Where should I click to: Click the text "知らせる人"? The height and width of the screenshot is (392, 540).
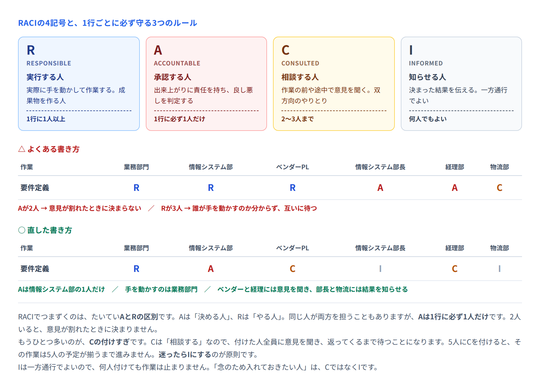[x=427, y=77]
